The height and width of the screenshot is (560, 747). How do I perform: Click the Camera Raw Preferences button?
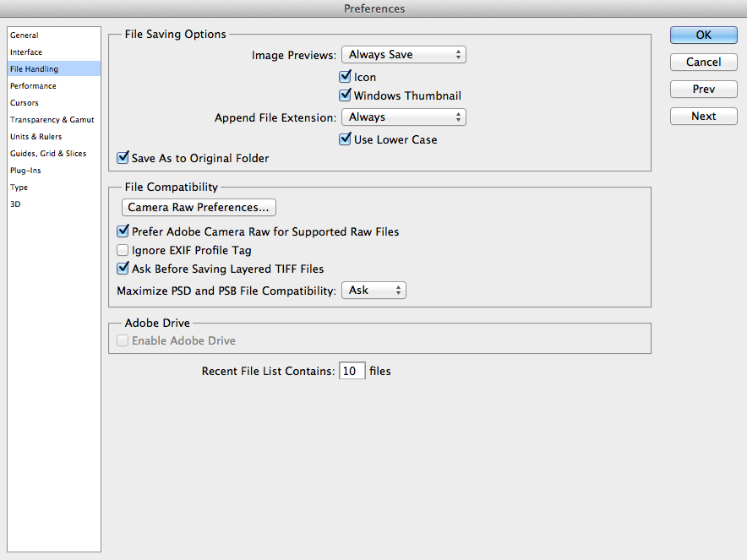click(199, 207)
